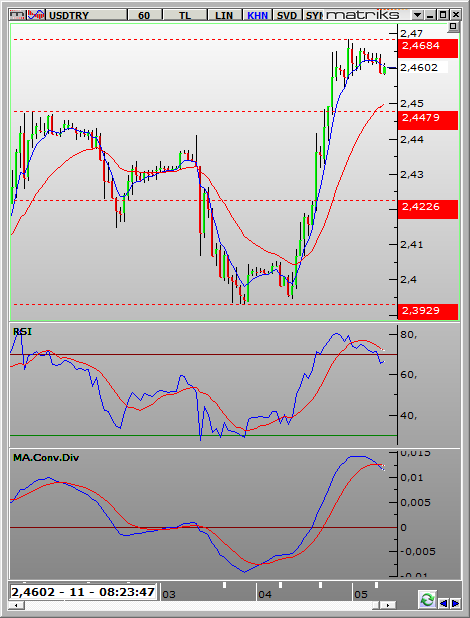The height and width of the screenshot is (618, 470).
Task: Click the 04 date marker on the time axis
Action: [265, 594]
